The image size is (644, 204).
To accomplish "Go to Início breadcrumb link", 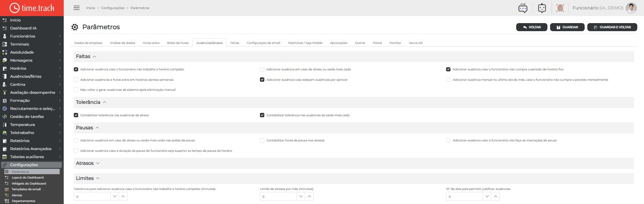I will pyautogui.click(x=91, y=8).
